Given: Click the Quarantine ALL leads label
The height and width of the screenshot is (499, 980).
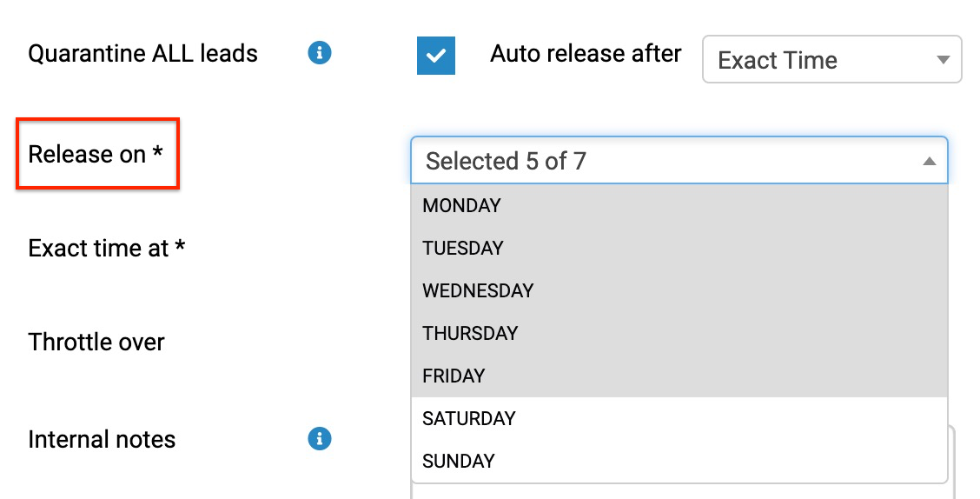Looking at the screenshot, I should click(143, 53).
